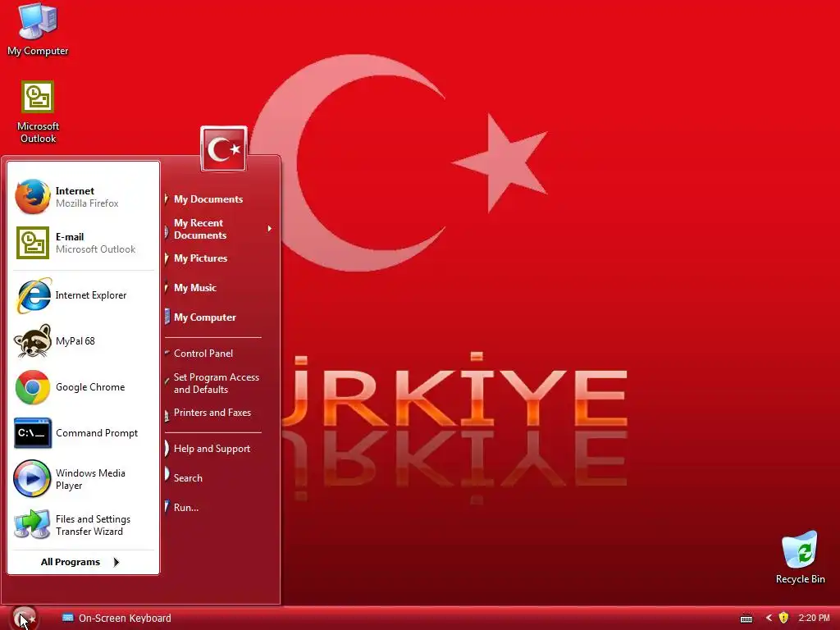840x630 pixels.
Task: Click the keyboard tray icon
Action: point(746,619)
